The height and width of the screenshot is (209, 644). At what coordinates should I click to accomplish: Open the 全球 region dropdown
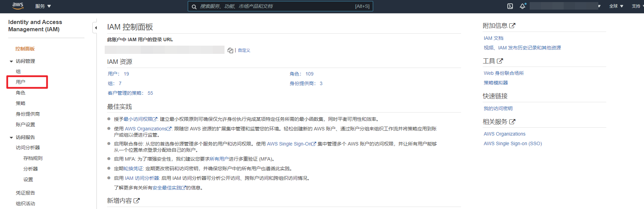pyautogui.click(x=616, y=6)
